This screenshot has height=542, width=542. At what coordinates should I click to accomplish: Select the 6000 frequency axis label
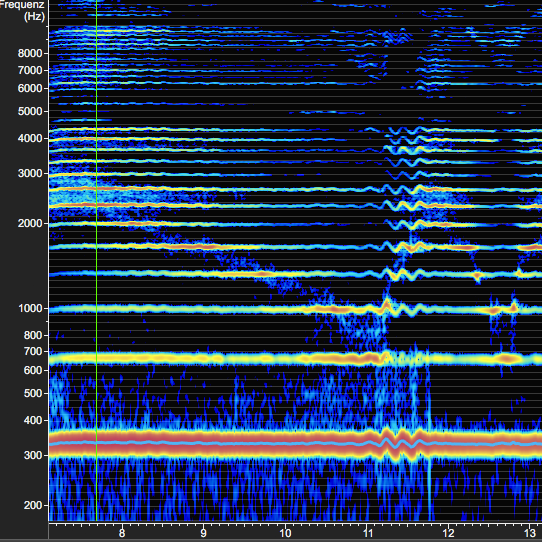(30, 88)
